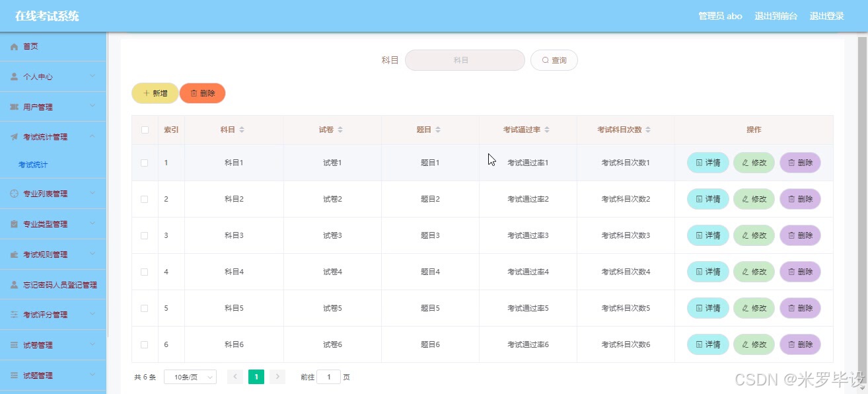868x394 pixels.
Task: Expand 专业列表管理 menu chevron
Action: [92, 194]
